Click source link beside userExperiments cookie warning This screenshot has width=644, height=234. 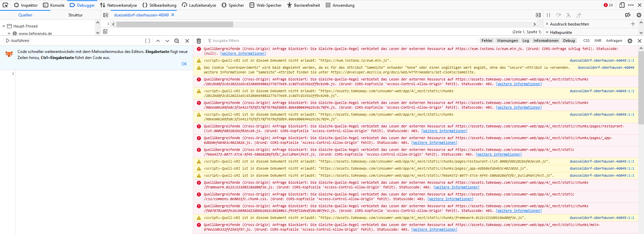606,68
